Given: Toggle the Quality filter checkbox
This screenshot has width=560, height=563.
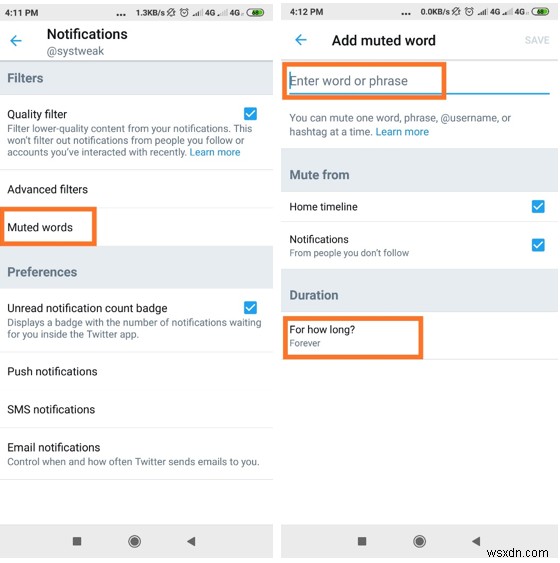Looking at the screenshot, I should pos(250,114).
